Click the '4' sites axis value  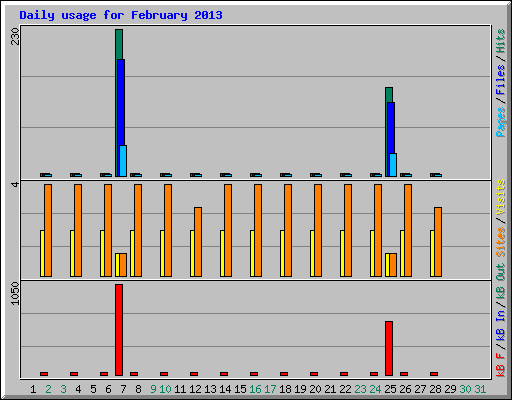coord(15,184)
